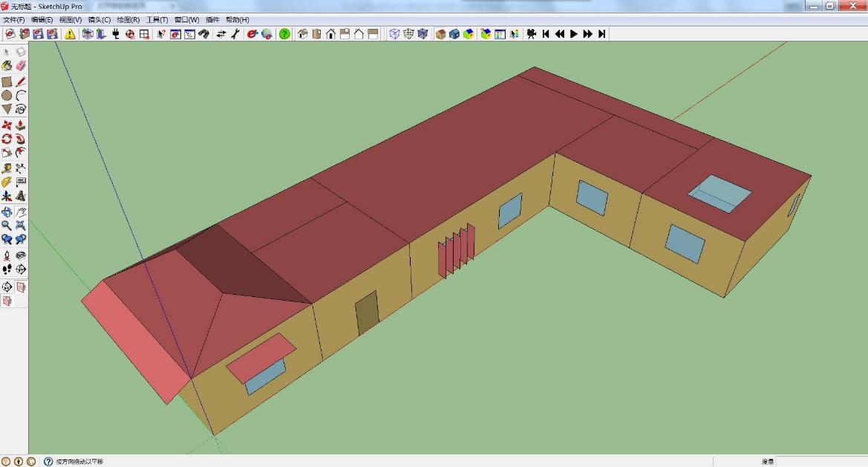Click the binoculars search icon
Image resolution: width=868 pixels, height=467 pixels.
tap(203, 34)
